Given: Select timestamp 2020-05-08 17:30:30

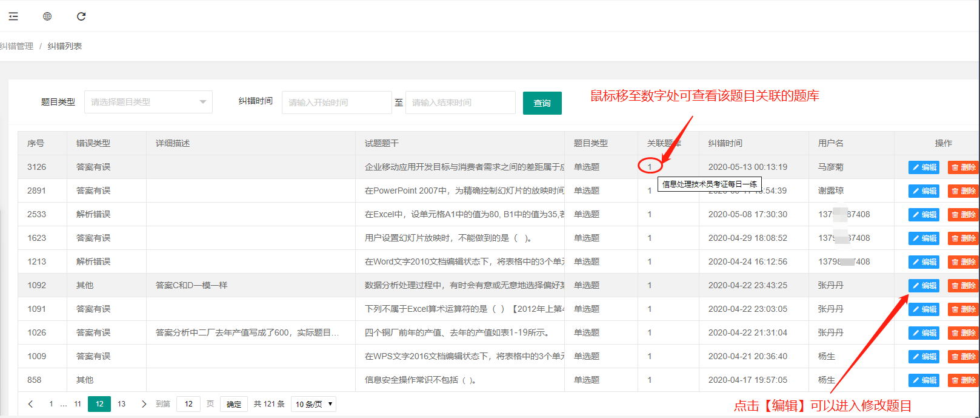Looking at the screenshot, I should pyautogui.click(x=748, y=214).
